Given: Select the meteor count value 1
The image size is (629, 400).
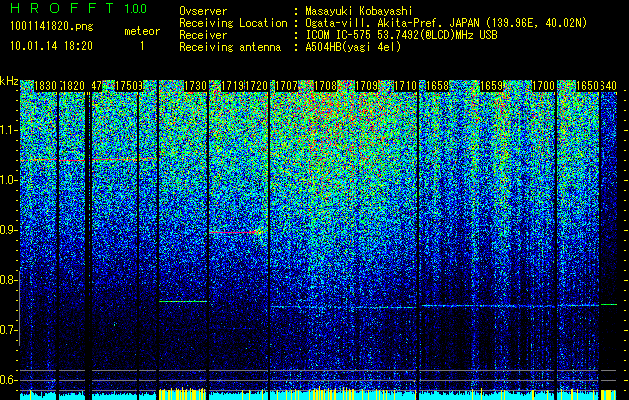Looking at the screenshot, I should tap(142, 46).
